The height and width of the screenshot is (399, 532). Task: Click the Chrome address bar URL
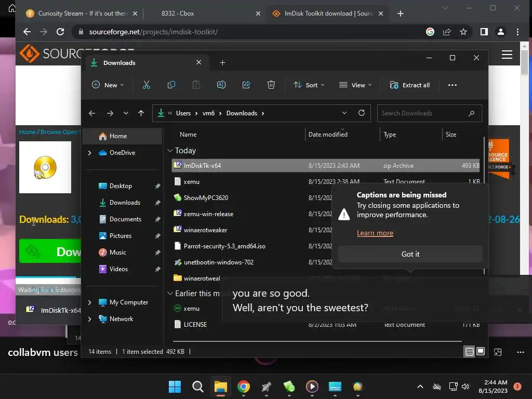point(153,32)
